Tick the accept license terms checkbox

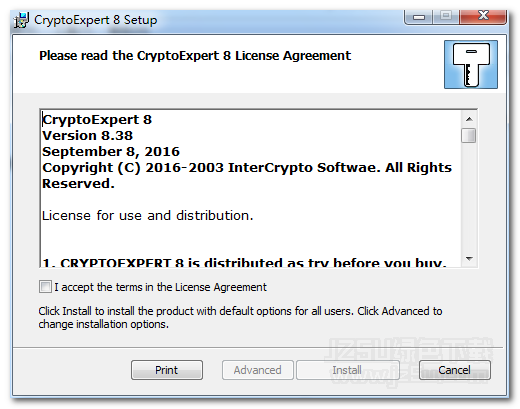45,287
